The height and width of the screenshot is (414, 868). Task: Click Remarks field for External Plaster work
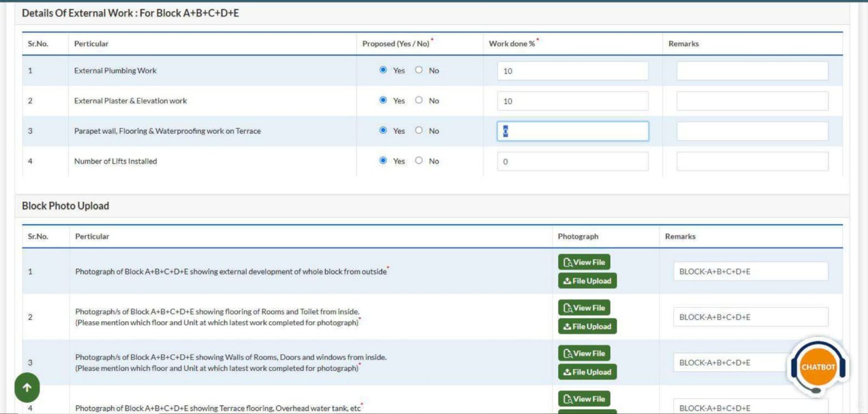pyautogui.click(x=752, y=101)
